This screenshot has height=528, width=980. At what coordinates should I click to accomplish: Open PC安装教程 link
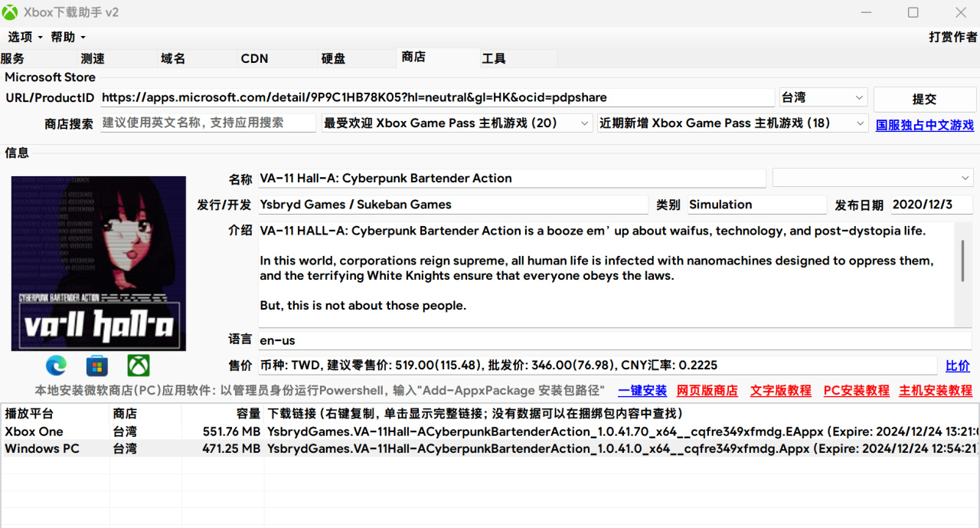tap(857, 391)
